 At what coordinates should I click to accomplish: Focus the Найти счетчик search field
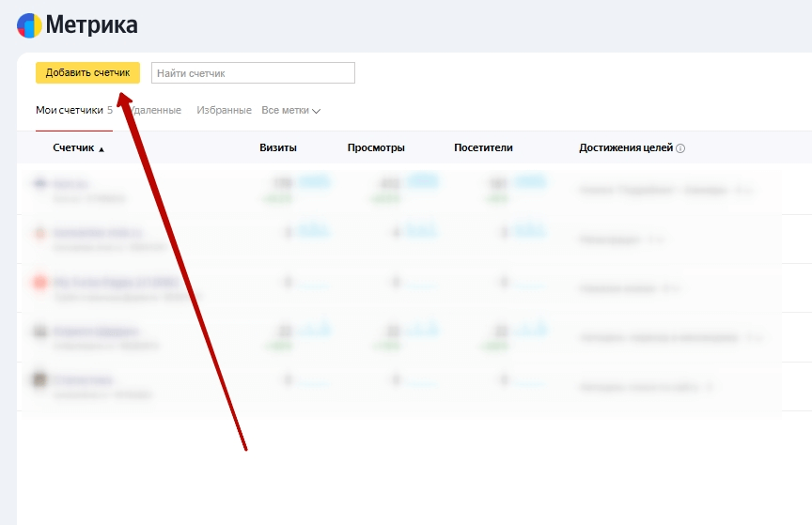tap(253, 73)
